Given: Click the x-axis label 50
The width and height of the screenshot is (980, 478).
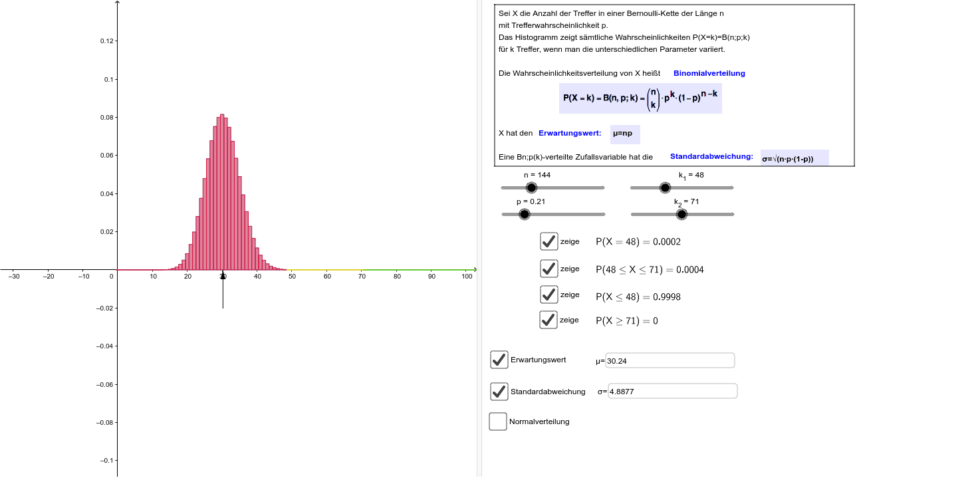Looking at the screenshot, I should click(x=293, y=277).
